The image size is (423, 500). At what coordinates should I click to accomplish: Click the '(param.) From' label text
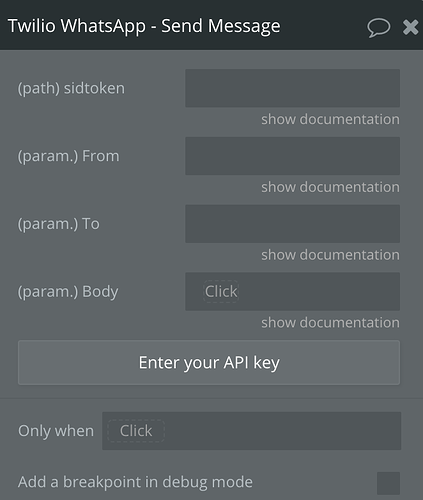tap(68, 156)
